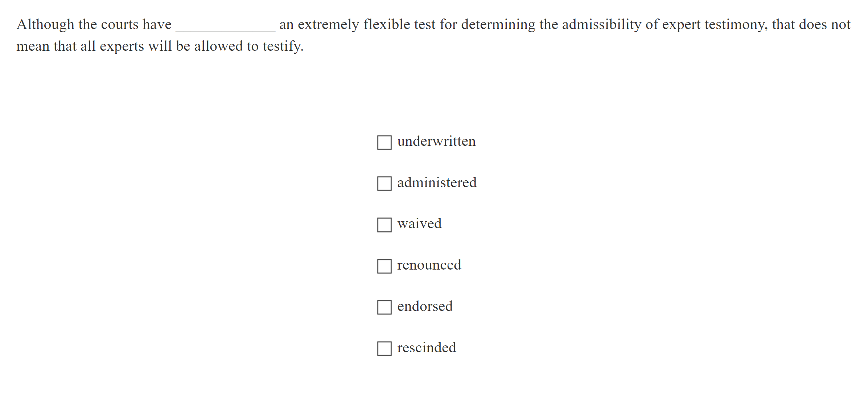Select underwritten as the answer
Screen dimensions: 868x402
(x=384, y=143)
